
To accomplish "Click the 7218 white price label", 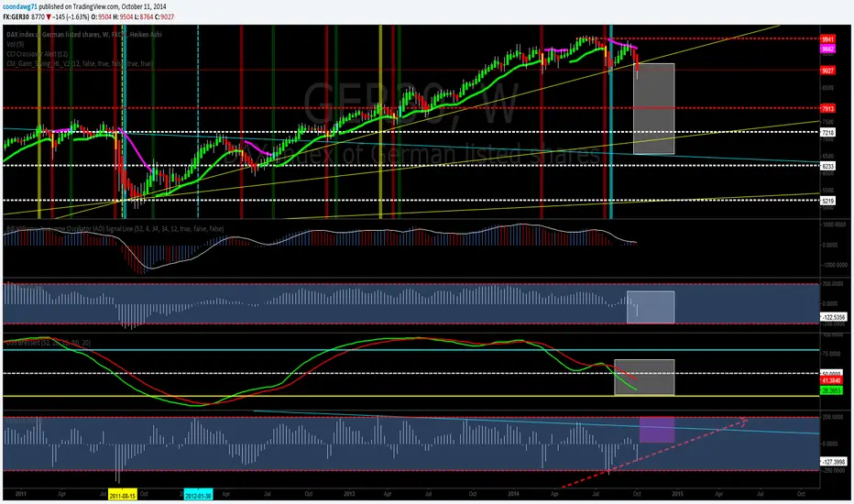I will pyautogui.click(x=827, y=132).
